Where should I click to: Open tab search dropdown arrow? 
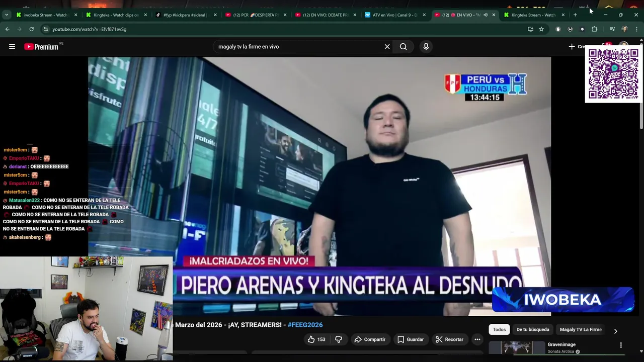6,15
